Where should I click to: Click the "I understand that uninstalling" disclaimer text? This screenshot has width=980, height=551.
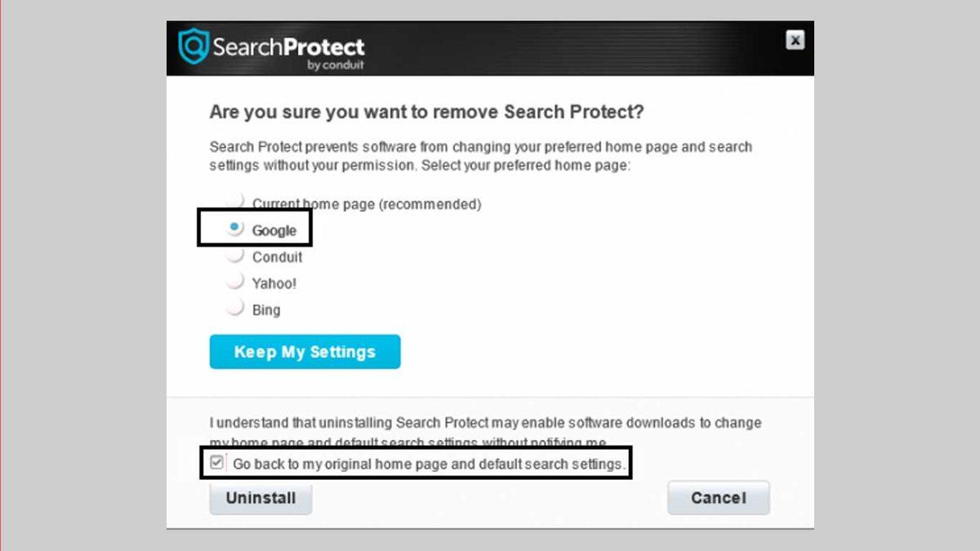(485, 423)
